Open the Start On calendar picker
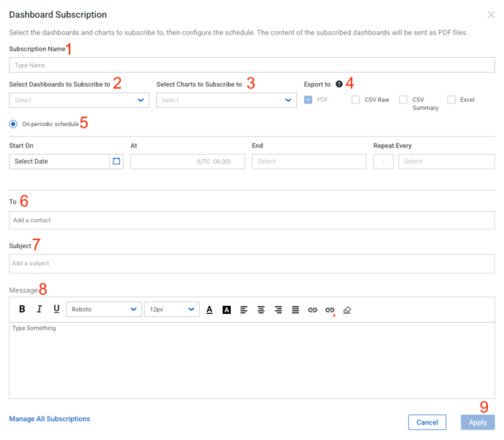Viewport: 504px width, 440px height. 116,161
